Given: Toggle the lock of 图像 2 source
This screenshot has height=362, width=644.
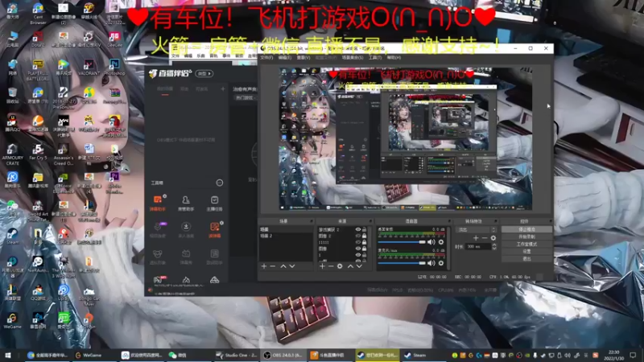Looking at the screenshot, I should [365, 236].
